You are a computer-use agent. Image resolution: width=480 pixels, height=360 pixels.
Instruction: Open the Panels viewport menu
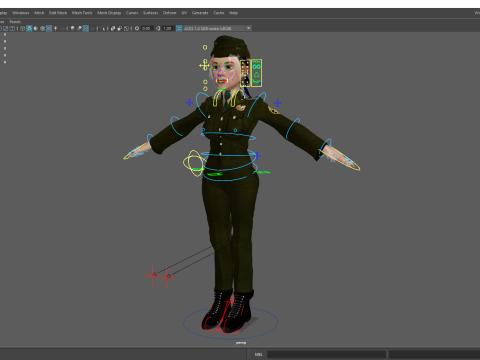(15, 22)
